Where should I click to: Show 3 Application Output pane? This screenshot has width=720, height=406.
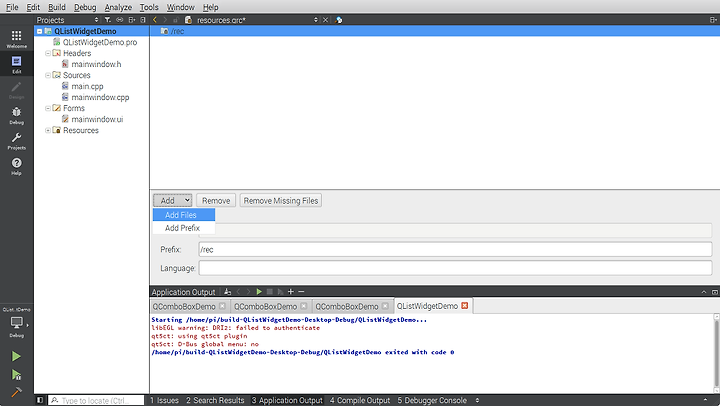click(287, 400)
